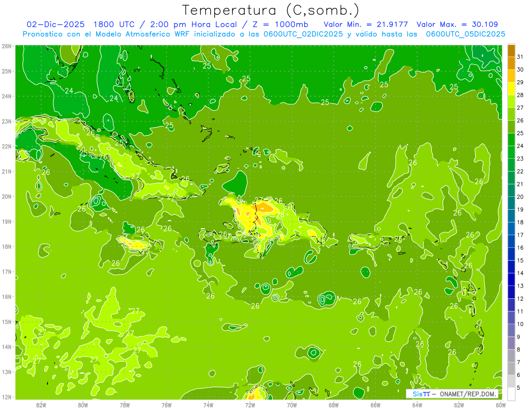Image resolution: width=532 pixels, height=411 pixels.
Task: Click the 70W longitude label
Action: click(x=292, y=405)
